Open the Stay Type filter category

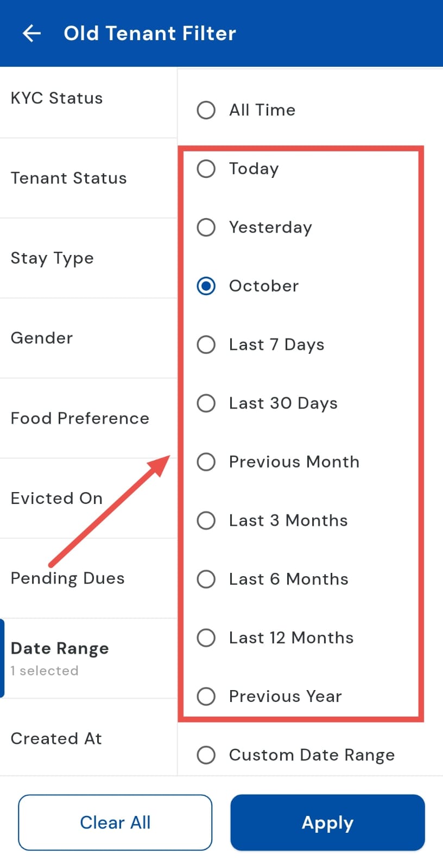pyautogui.click(x=52, y=258)
